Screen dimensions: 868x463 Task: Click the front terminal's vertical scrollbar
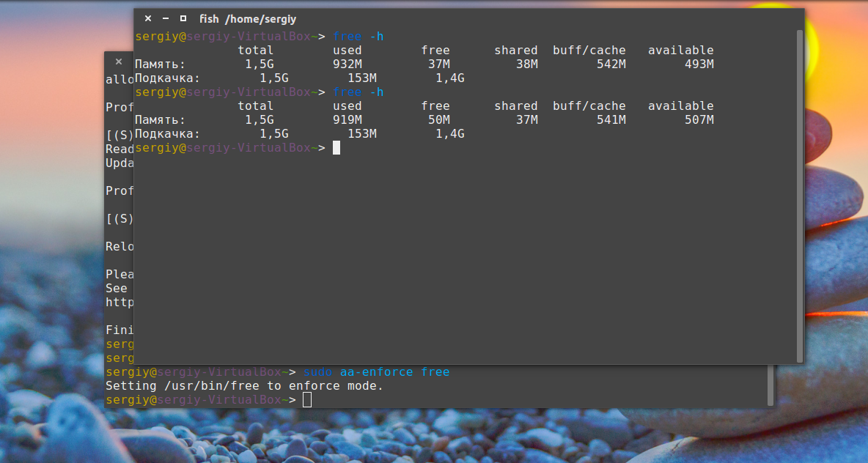(799, 196)
